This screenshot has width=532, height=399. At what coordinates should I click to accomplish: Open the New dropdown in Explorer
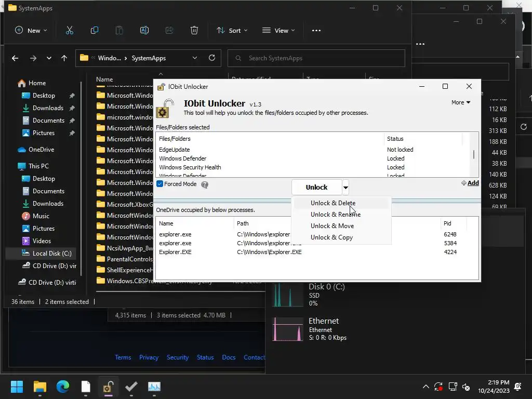31,31
